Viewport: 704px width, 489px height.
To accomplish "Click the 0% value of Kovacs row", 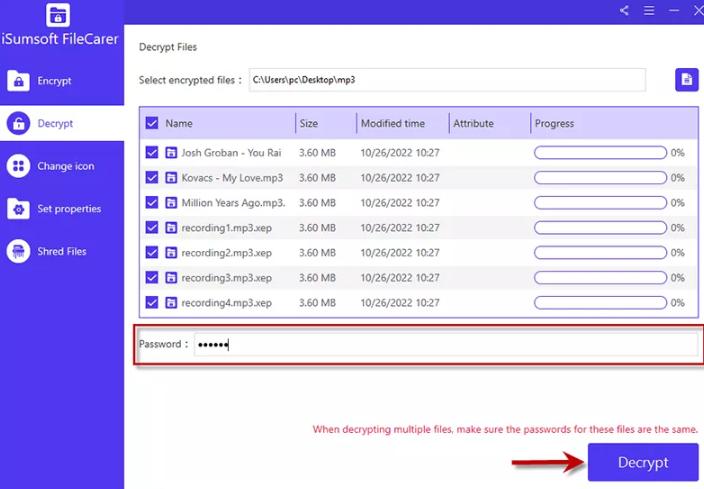I will tap(678, 178).
